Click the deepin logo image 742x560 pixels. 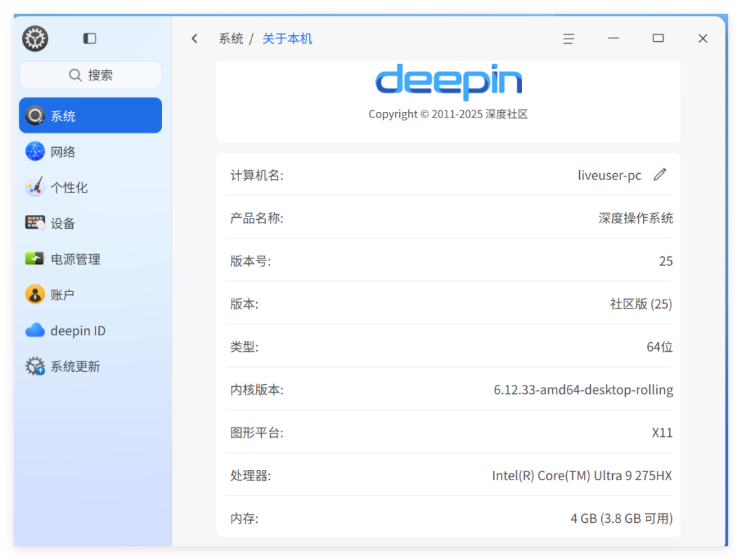click(x=449, y=82)
